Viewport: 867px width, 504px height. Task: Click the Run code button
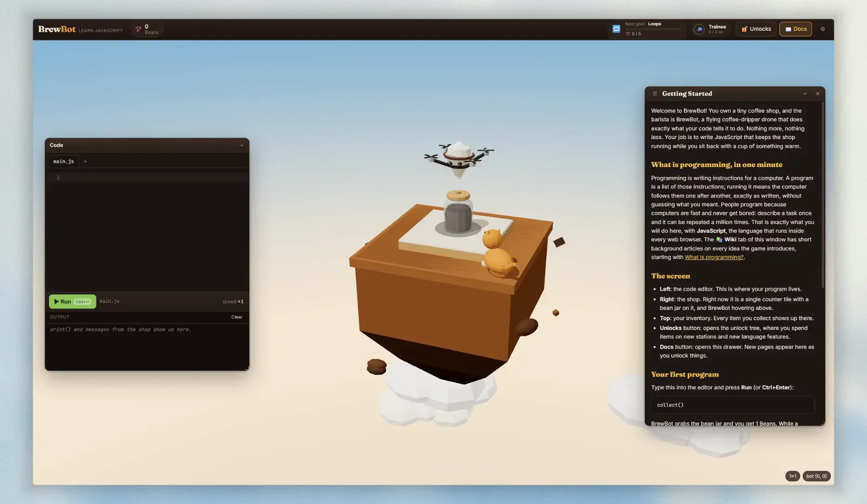pos(72,301)
